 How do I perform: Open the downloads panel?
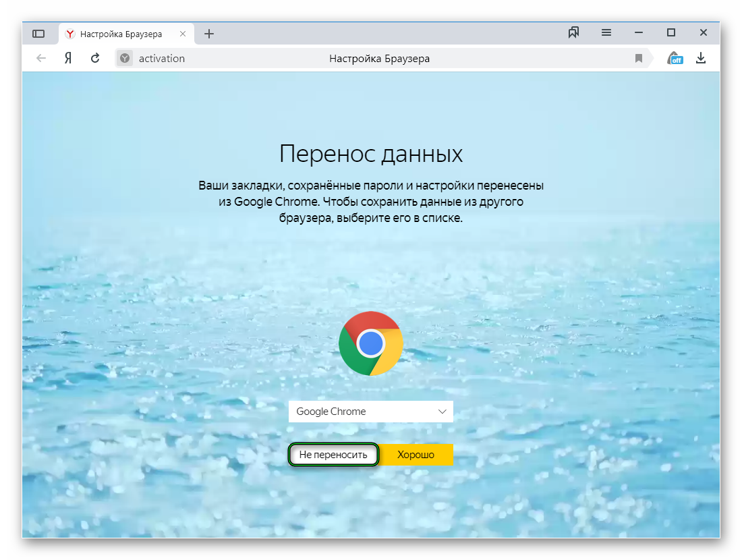click(x=701, y=58)
